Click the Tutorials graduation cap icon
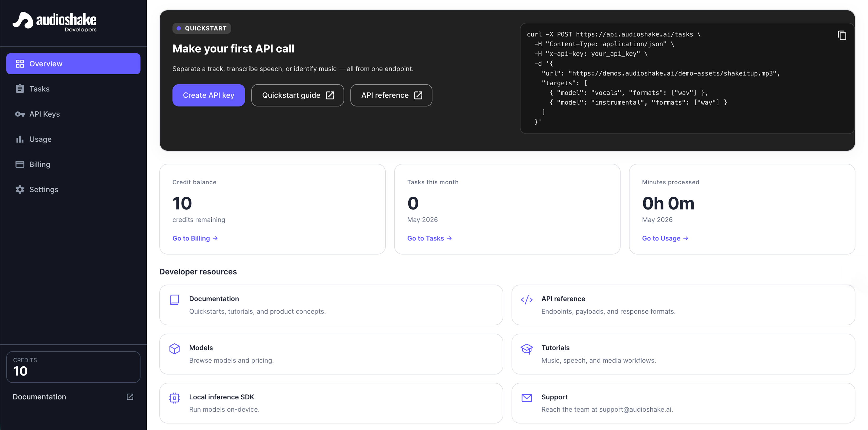This screenshot has width=868, height=430. pyautogui.click(x=527, y=349)
